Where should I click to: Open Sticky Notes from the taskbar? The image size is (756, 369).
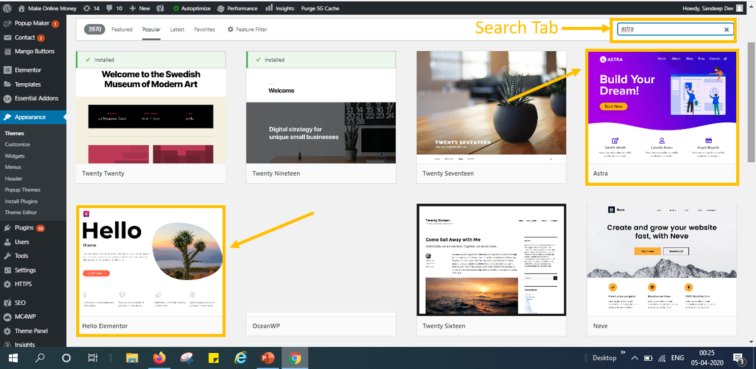pyautogui.click(x=214, y=358)
